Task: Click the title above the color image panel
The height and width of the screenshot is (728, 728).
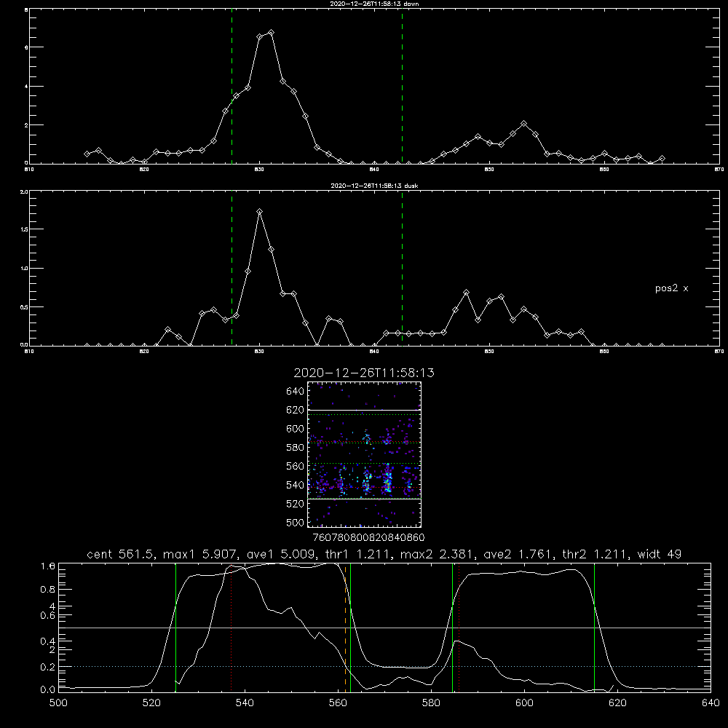Action: pos(364,373)
